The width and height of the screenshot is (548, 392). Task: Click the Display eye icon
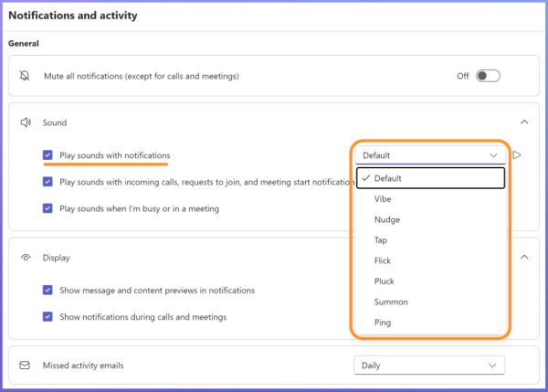(x=26, y=258)
